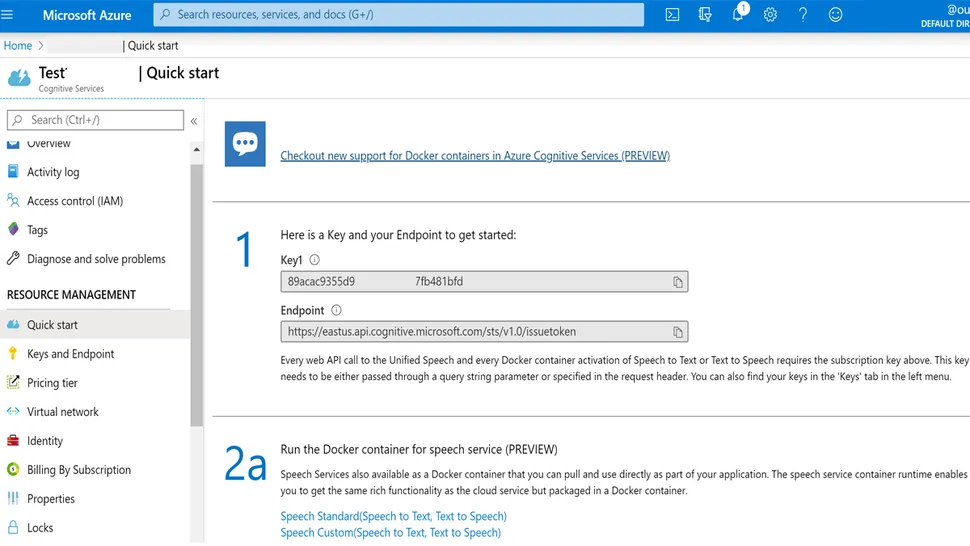Image resolution: width=970 pixels, height=546 pixels.
Task: Click the Pricing tier edit icon
Action: pos(13,382)
